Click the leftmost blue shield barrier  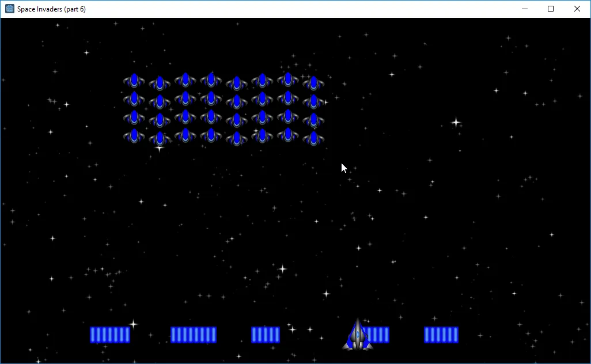coord(110,335)
